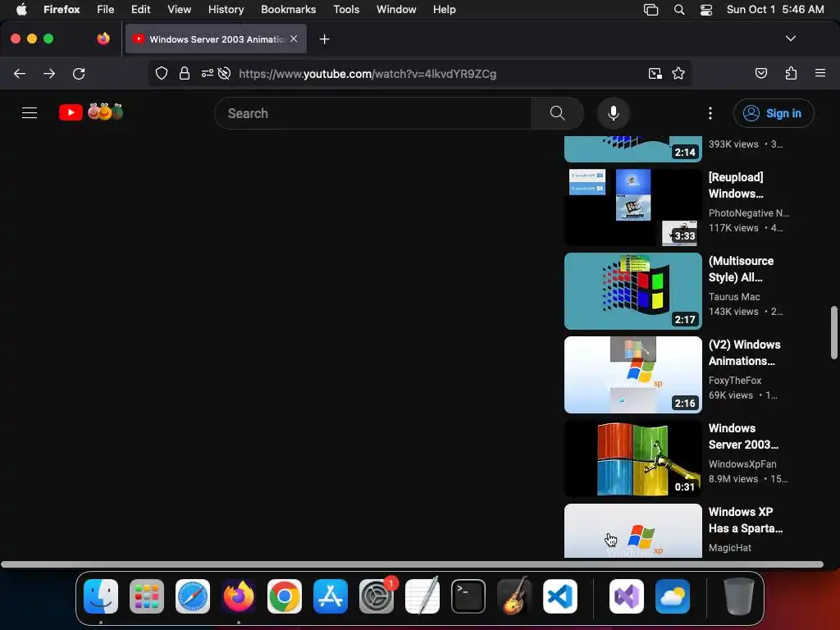Open YouTube settings three-dot menu
Image resolution: width=840 pixels, height=630 pixels.
pyautogui.click(x=710, y=113)
